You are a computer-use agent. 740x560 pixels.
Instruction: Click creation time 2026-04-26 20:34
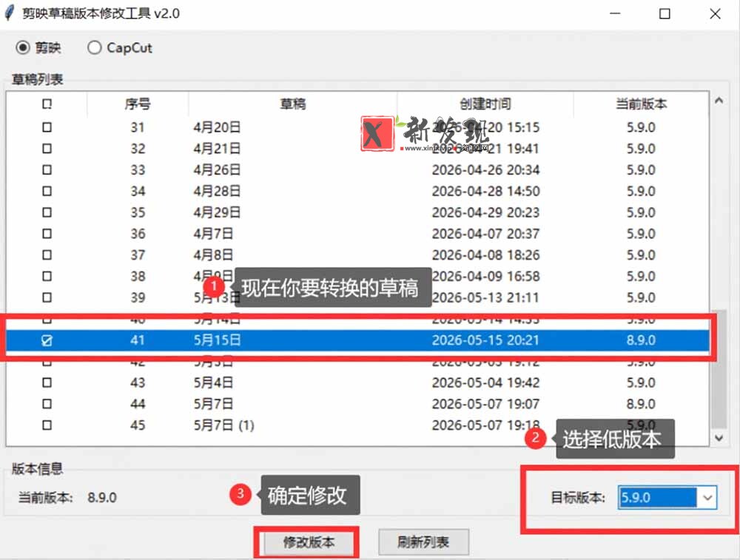(485, 170)
